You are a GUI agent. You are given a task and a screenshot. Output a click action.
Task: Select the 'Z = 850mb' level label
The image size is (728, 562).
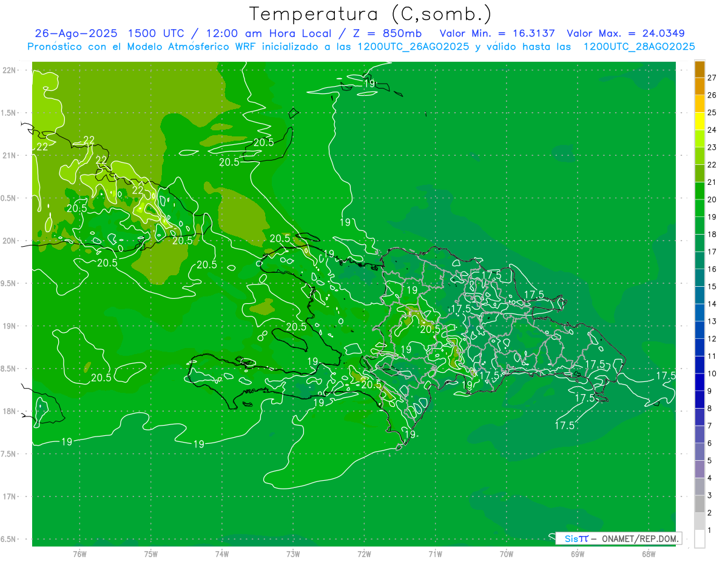tap(386, 33)
